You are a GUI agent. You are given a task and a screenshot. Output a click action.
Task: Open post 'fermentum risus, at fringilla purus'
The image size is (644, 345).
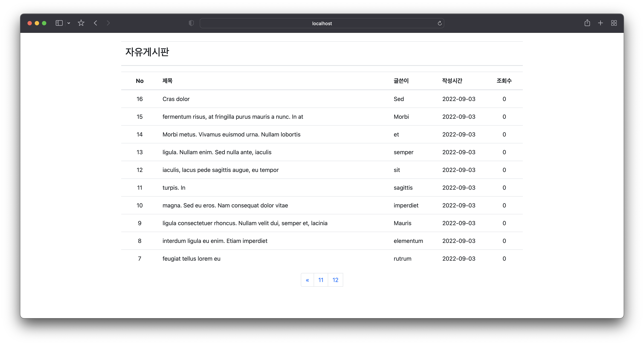pyautogui.click(x=233, y=117)
